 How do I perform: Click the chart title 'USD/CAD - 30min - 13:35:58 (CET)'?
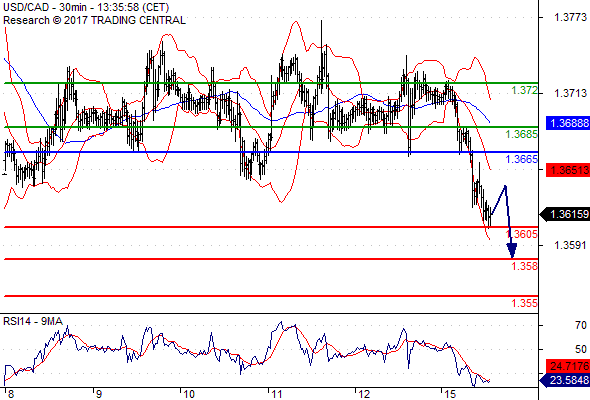86,7
